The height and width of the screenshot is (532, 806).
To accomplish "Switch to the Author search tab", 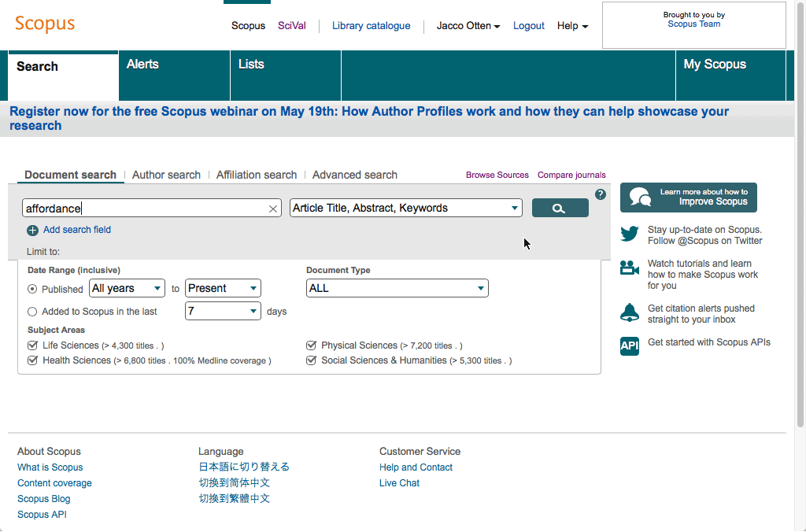I will [166, 175].
